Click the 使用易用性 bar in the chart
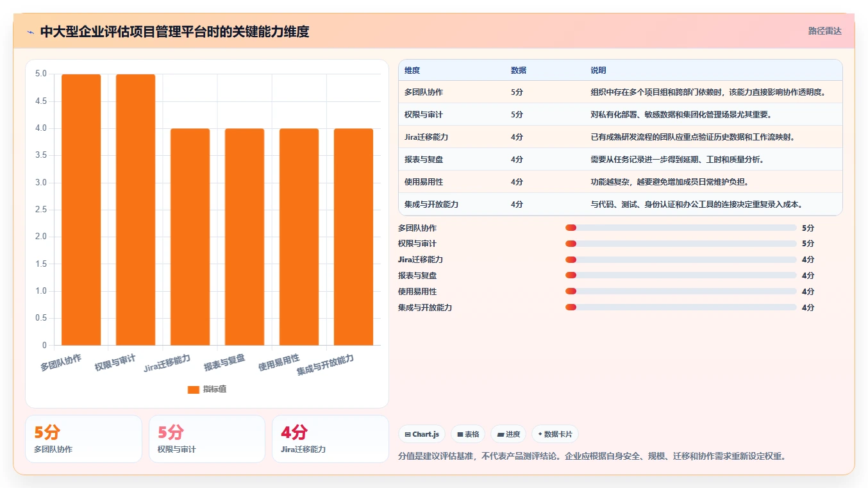Image resolution: width=868 pixels, height=488 pixels. pyautogui.click(x=299, y=237)
